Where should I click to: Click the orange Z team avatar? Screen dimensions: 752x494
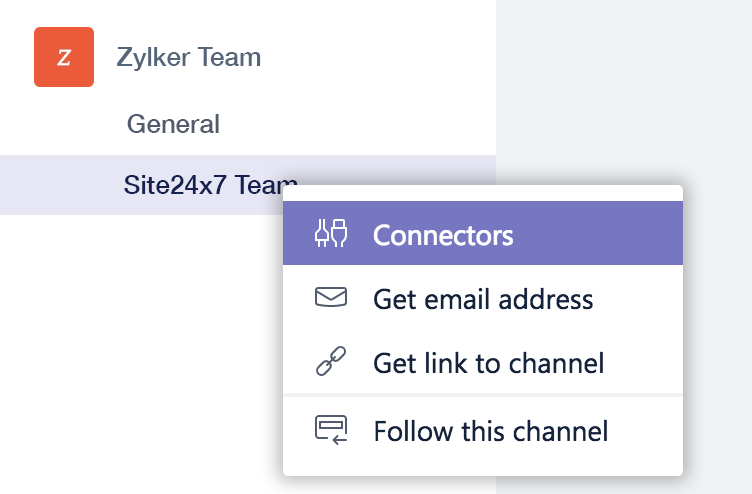[x=64, y=57]
